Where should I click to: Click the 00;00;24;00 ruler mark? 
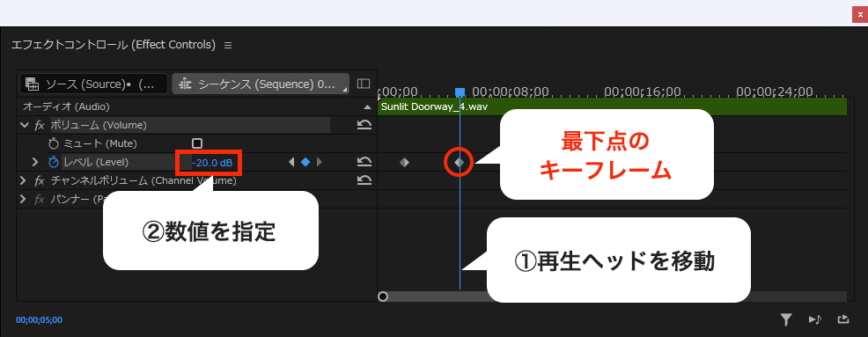(x=775, y=92)
